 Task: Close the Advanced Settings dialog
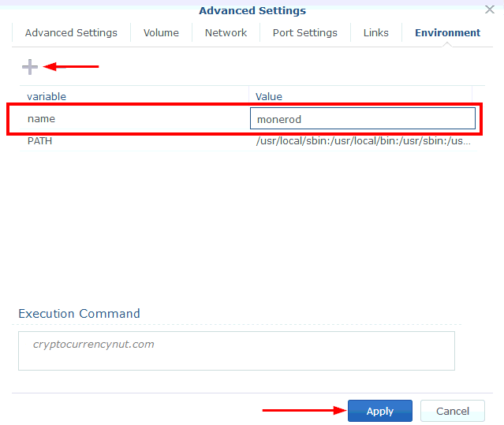(x=489, y=9)
